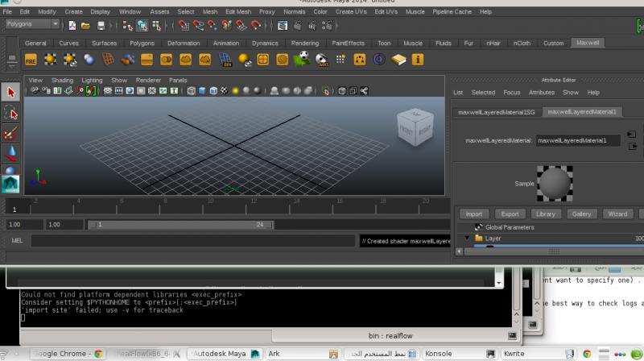
Task: Toggle Use All Lights yellow sphere
Action: tap(235, 90)
